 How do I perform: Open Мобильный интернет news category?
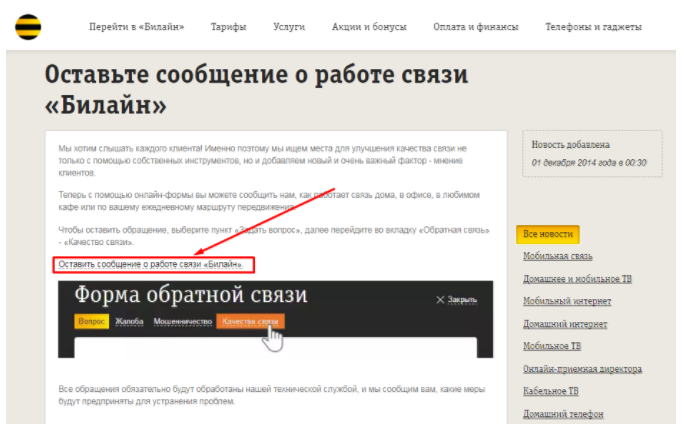point(567,301)
